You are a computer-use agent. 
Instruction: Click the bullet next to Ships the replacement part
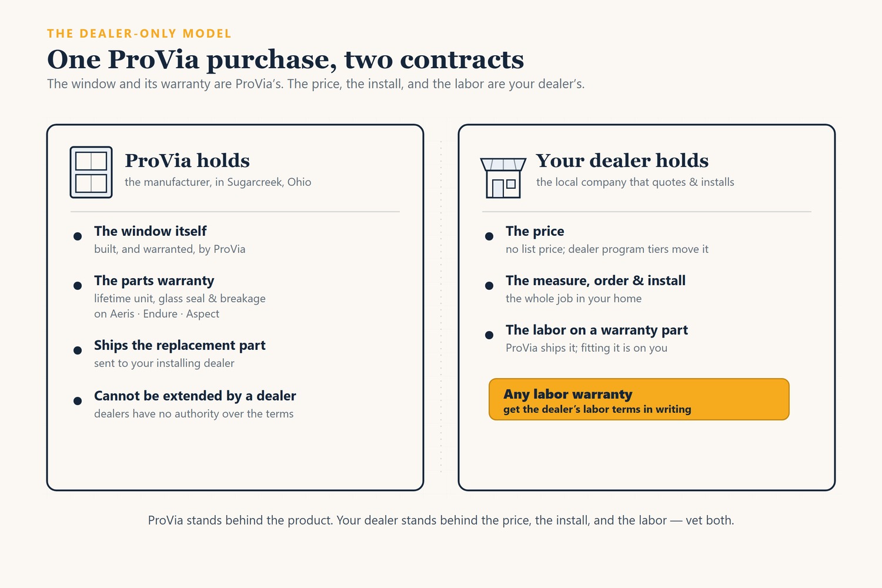[78, 350]
